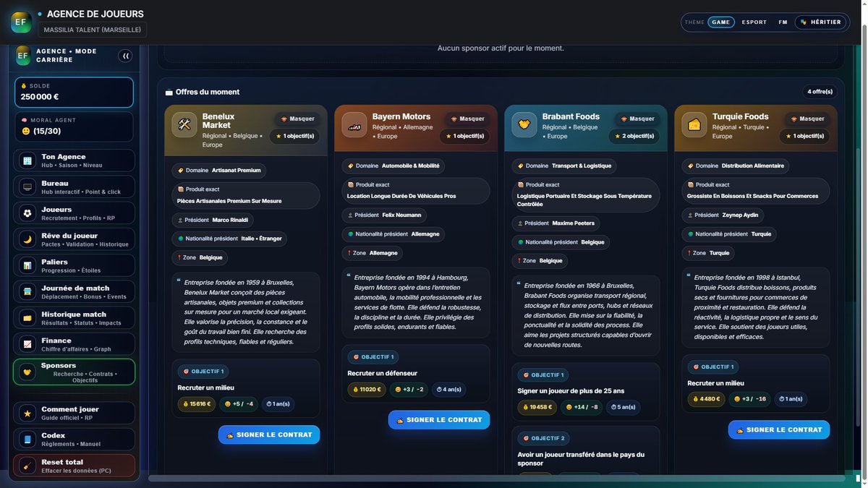868x488 pixels.
Task: Click the 15 616 € reward chip
Action: tap(196, 404)
